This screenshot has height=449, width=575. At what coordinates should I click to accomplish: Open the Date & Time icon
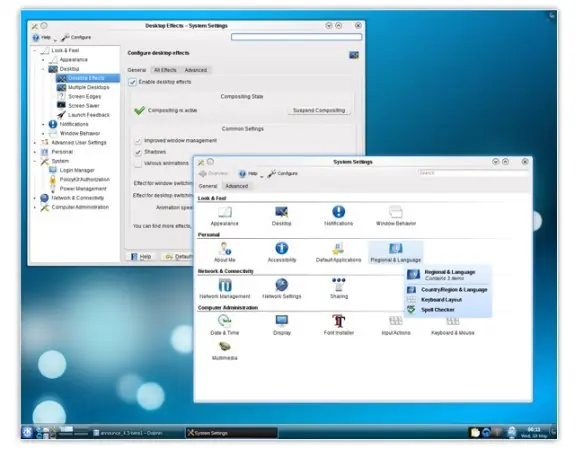click(x=224, y=321)
